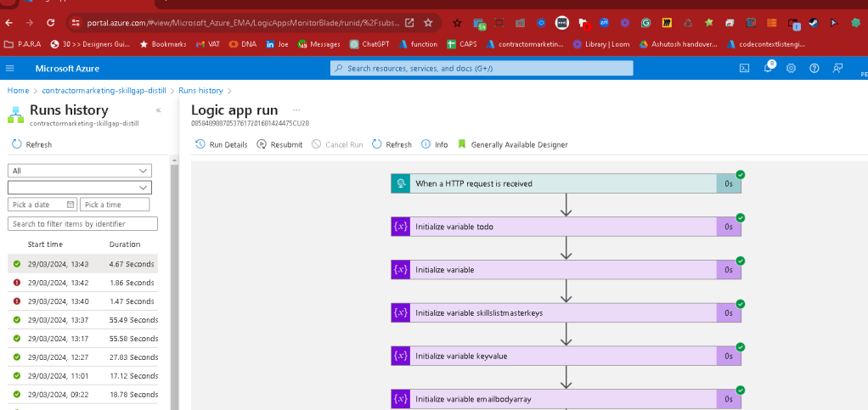
Task: Click the Microsoft Azure portal title
Action: click(68, 68)
